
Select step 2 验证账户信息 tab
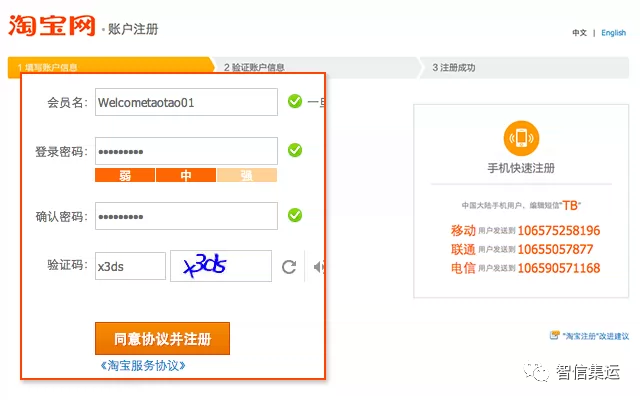pyautogui.click(x=318, y=67)
